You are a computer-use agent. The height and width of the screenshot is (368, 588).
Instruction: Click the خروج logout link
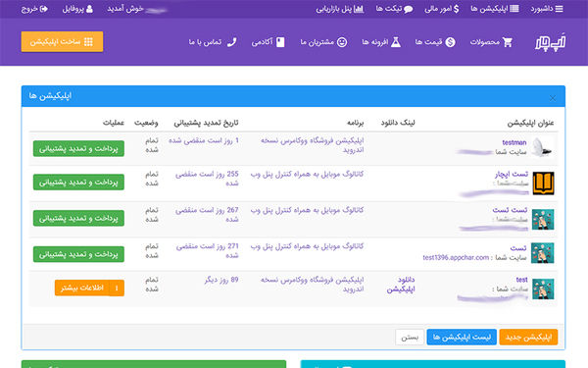[34, 9]
